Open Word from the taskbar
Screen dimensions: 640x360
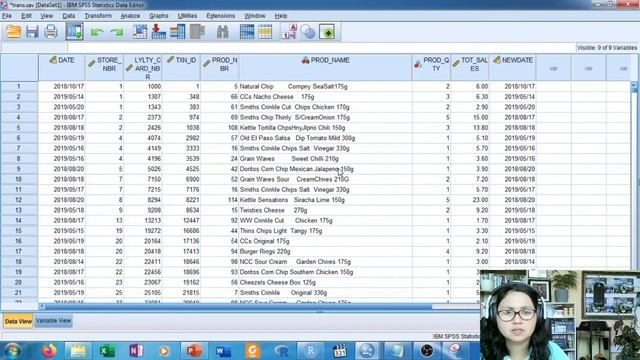[223, 351]
